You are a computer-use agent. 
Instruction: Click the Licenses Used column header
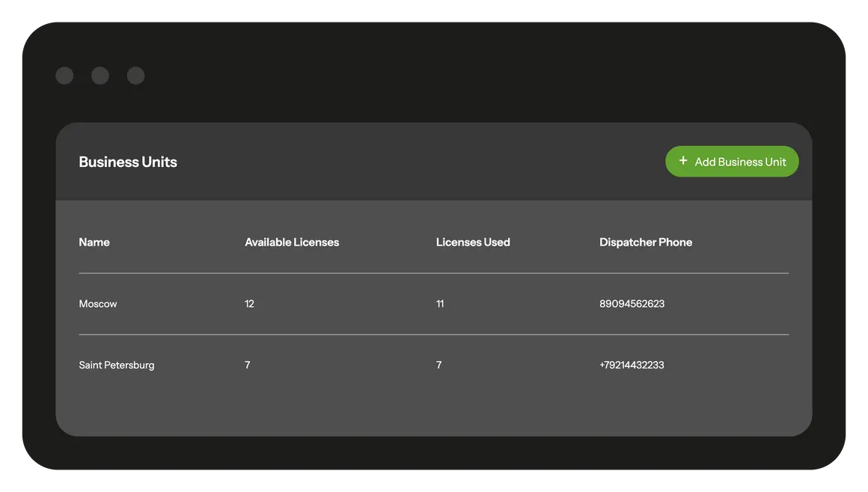coord(473,242)
